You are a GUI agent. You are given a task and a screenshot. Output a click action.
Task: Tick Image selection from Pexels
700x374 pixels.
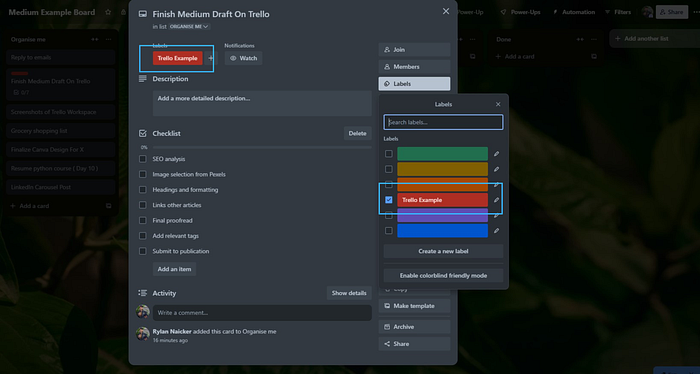(143, 174)
